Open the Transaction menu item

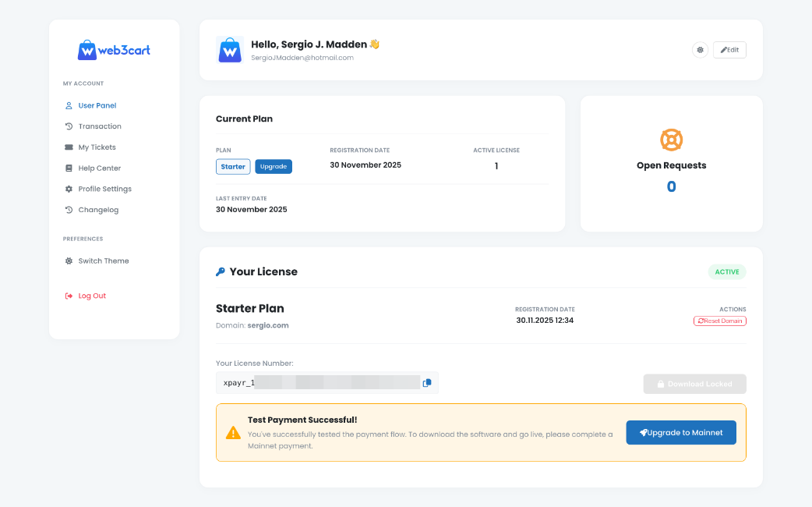click(99, 126)
